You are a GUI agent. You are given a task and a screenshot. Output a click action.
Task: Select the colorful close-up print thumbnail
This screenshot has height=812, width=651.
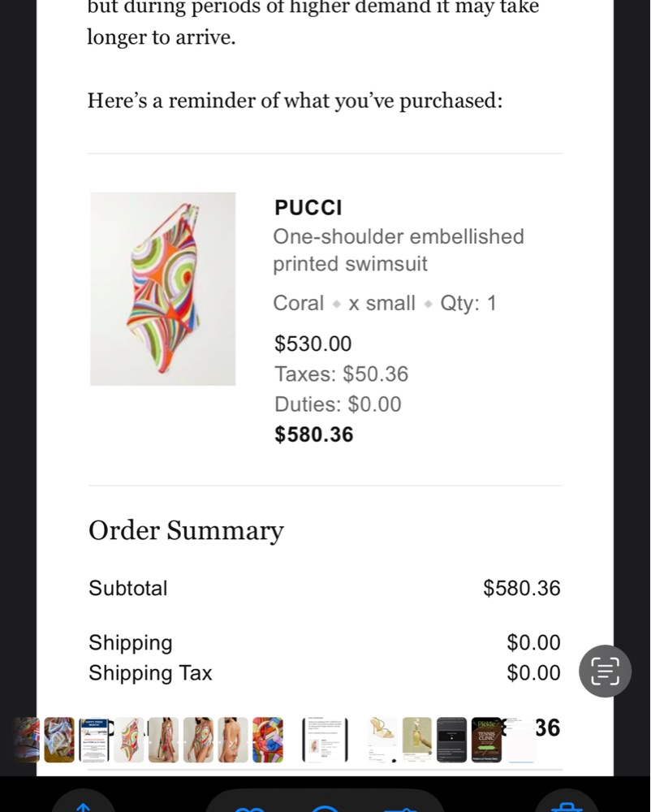coord(268,740)
